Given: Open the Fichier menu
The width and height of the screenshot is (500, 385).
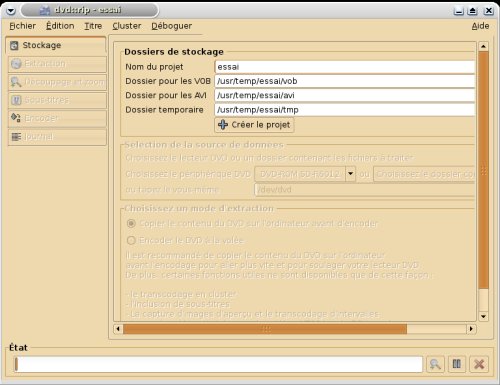Looking at the screenshot, I should [22, 26].
